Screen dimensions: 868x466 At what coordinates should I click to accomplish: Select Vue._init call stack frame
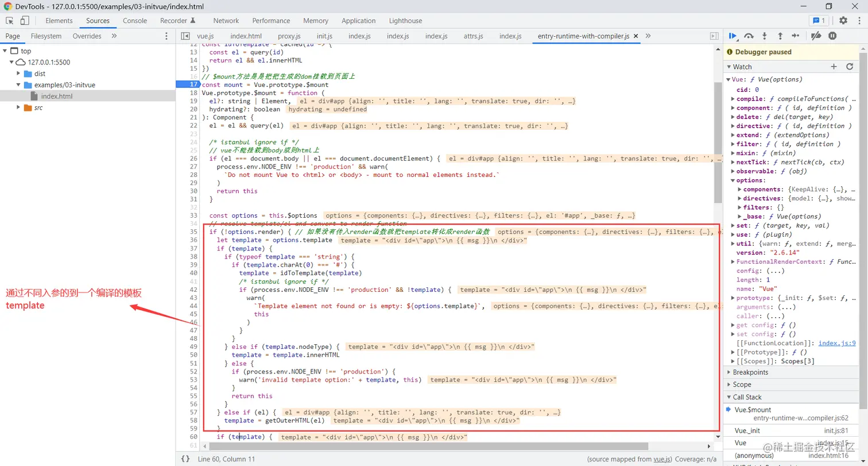(x=791, y=430)
